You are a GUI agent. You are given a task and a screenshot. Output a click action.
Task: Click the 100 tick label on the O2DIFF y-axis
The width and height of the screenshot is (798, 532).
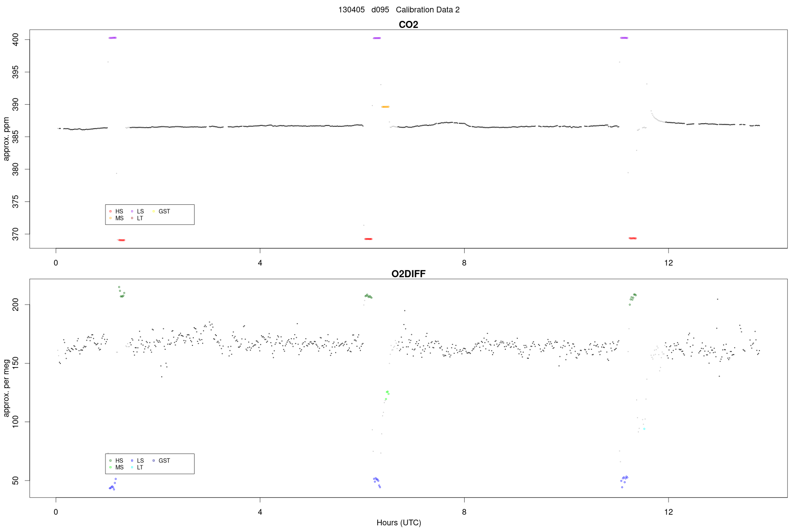coord(16,422)
